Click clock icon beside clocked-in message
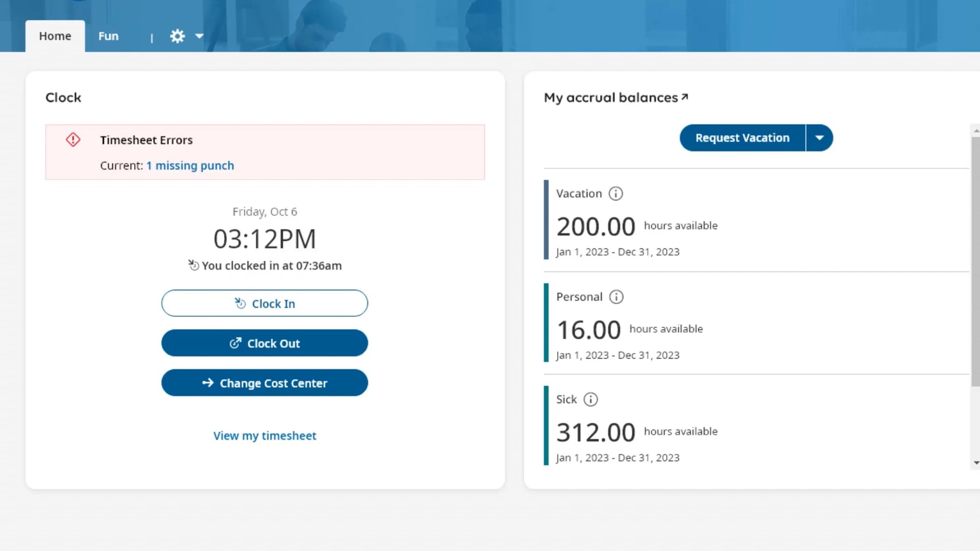Image resolution: width=980 pixels, height=551 pixels. pos(193,265)
